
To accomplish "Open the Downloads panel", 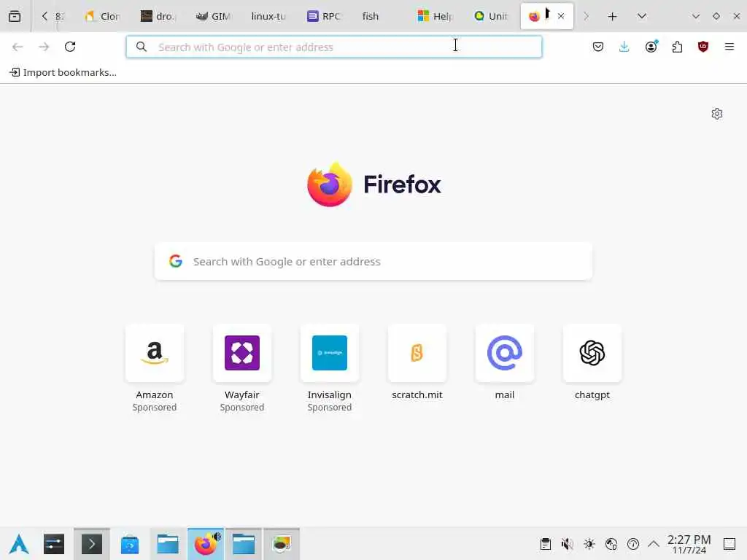I will [624, 47].
